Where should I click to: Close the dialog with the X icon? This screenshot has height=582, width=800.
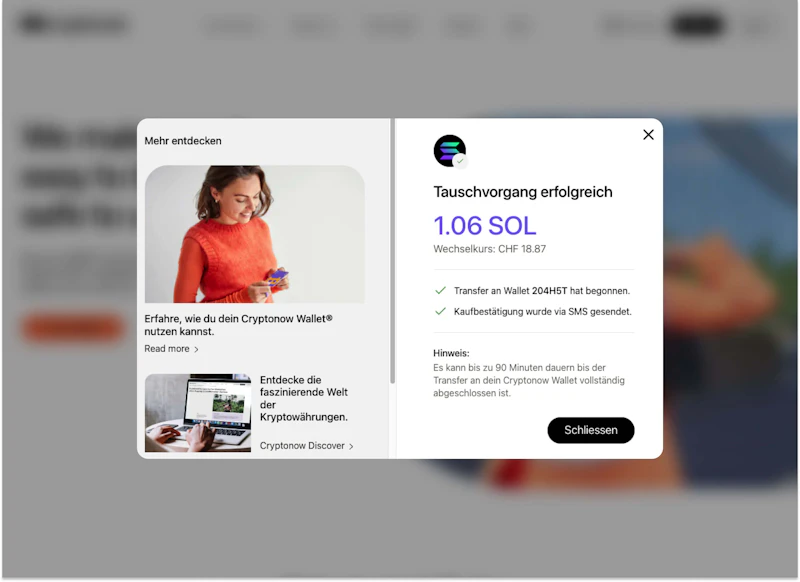coord(648,135)
